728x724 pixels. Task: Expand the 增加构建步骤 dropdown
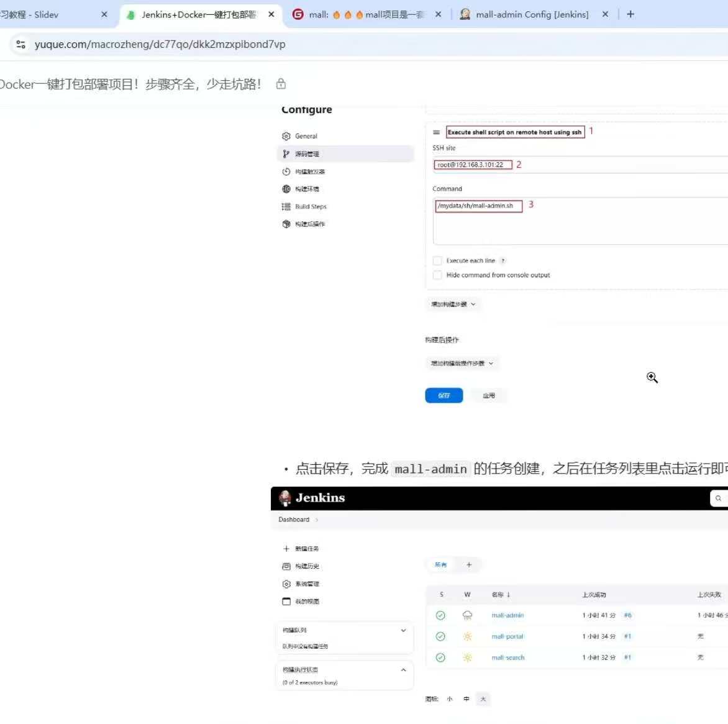click(x=453, y=304)
